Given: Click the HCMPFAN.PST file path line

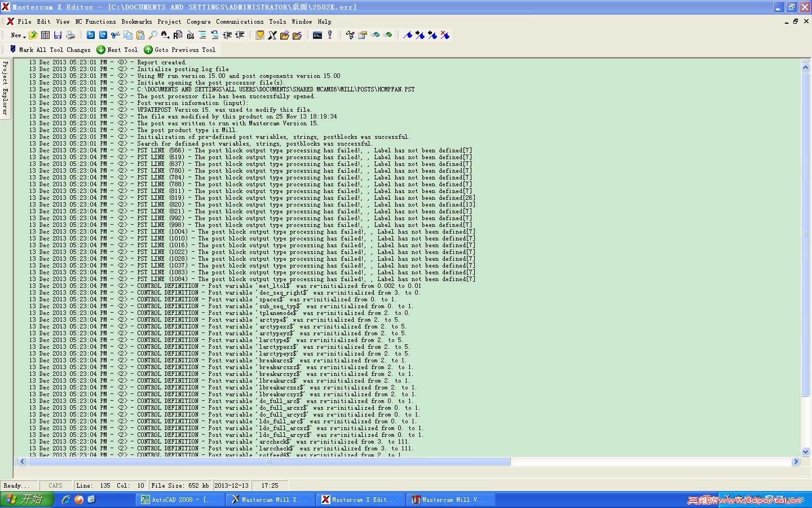Looking at the screenshot, I should (222, 89).
